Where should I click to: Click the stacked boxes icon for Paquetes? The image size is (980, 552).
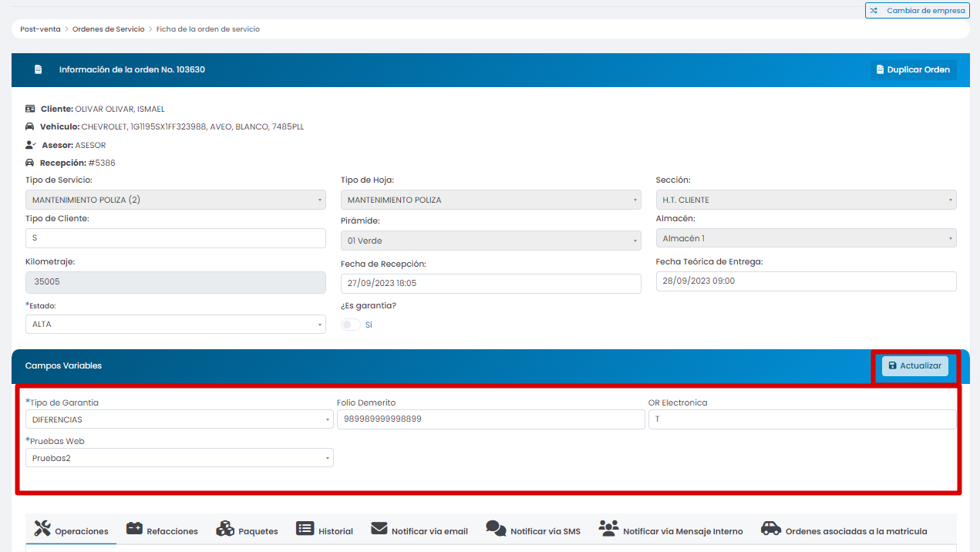click(225, 529)
